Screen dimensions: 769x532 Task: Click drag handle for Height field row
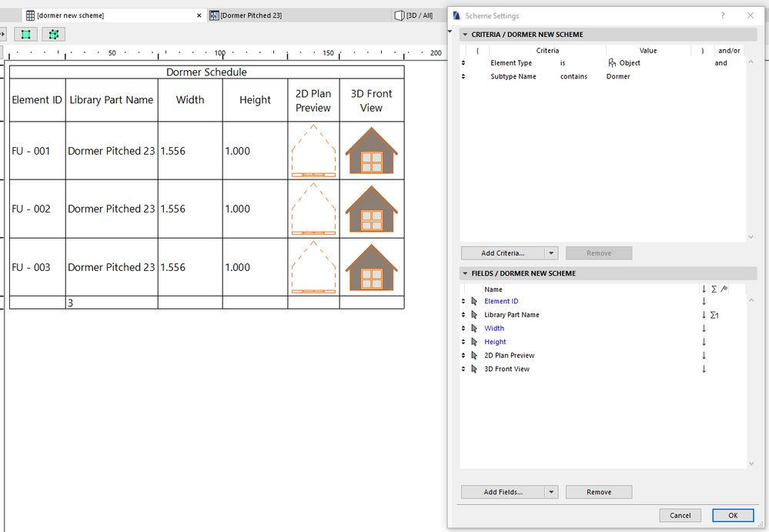click(x=463, y=342)
